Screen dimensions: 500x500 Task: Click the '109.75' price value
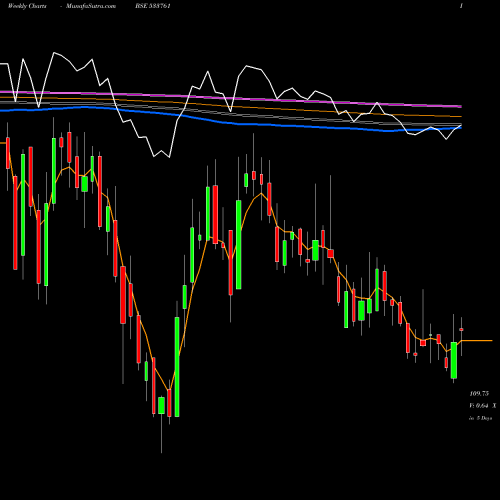click(x=479, y=394)
